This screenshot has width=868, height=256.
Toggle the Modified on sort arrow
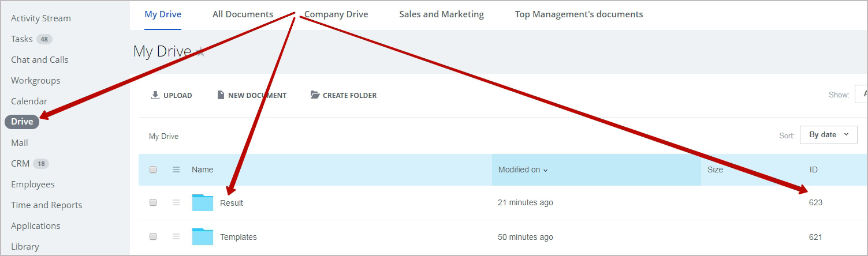click(x=546, y=170)
